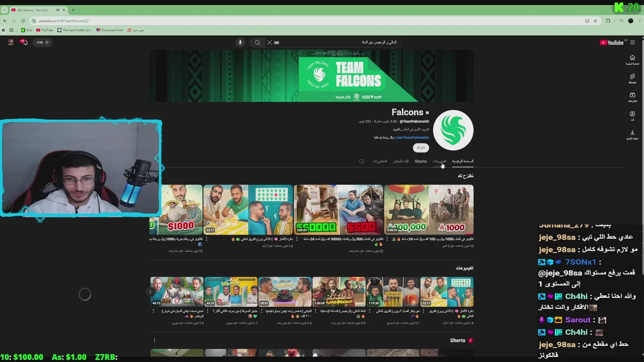The width and height of the screenshot is (644, 362).
Task: Clear the search text with X
Action: tap(269, 42)
